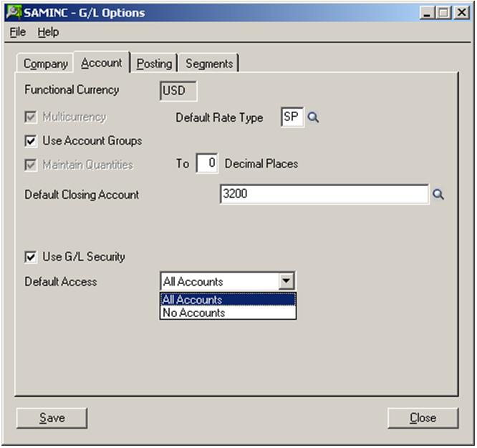The width and height of the screenshot is (477, 448).
Task: Go to the Posting tab
Action: point(154,64)
